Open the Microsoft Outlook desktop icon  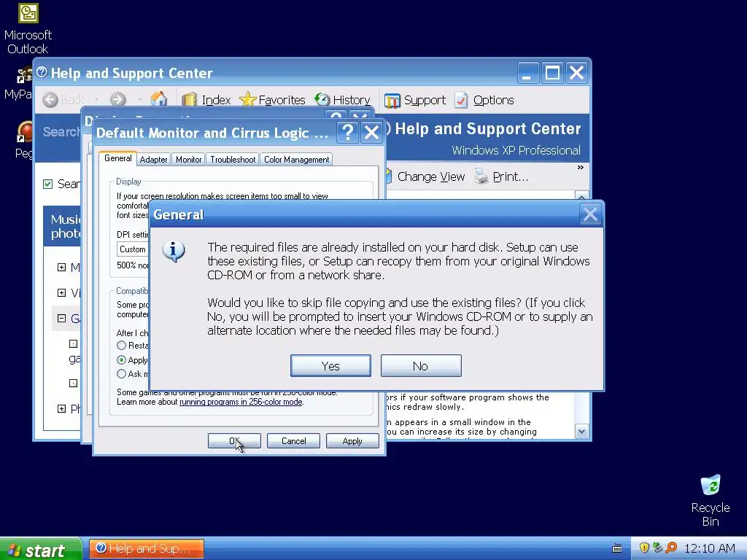[x=28, y=28]
